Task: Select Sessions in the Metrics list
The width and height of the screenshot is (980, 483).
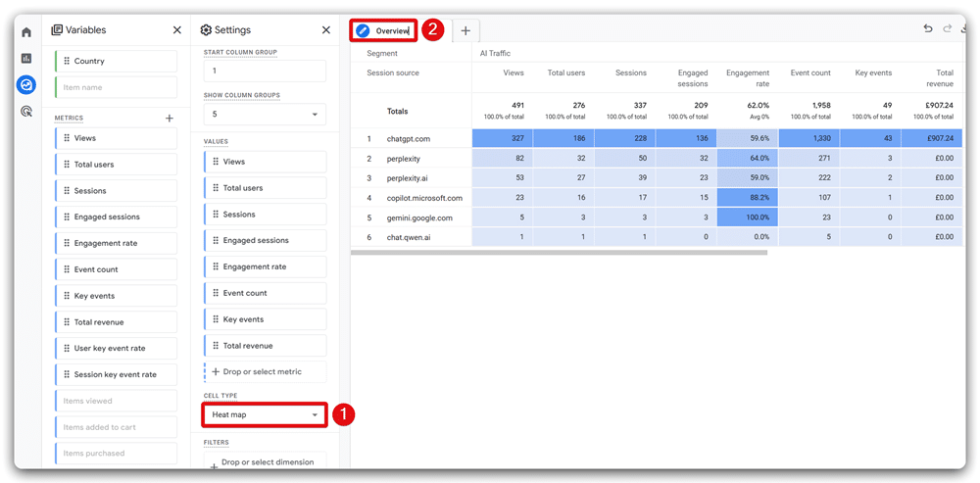Action: click(117, 191)
